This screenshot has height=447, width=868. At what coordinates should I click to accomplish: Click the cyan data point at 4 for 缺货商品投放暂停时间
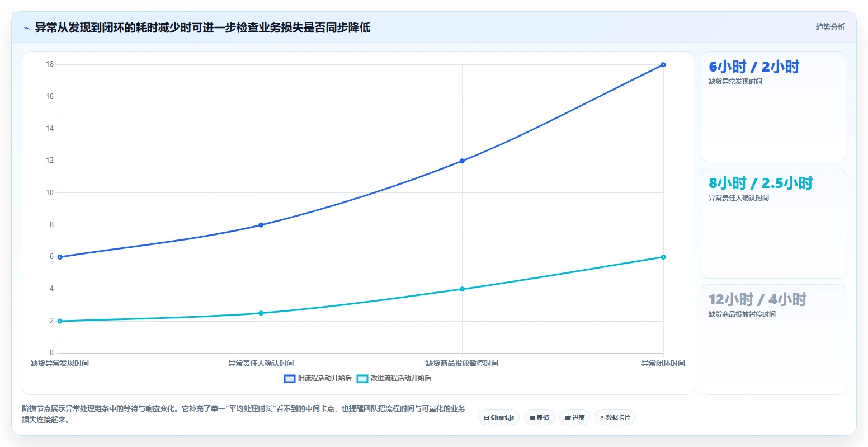tap(462, 289)
